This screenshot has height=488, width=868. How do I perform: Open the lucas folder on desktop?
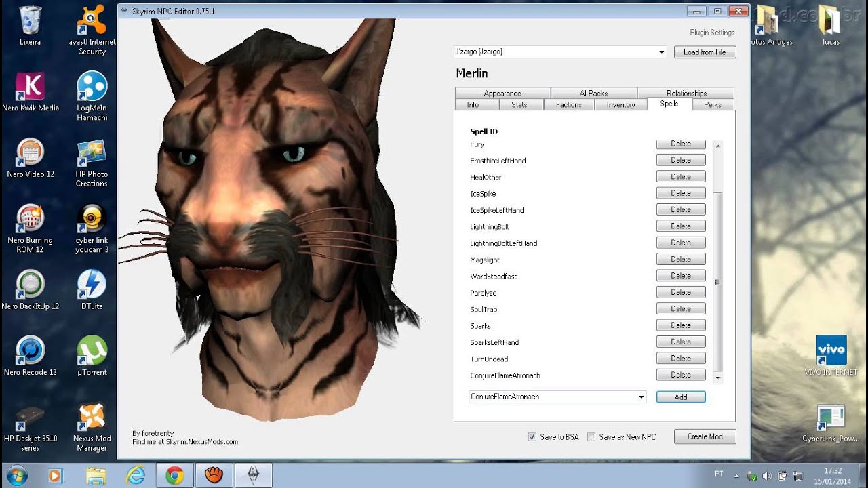(831, 26)
